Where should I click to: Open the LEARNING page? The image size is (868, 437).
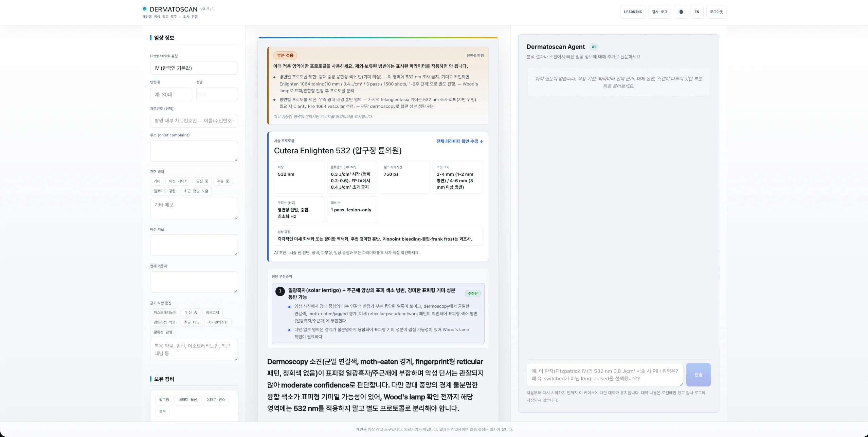[633, 12]
